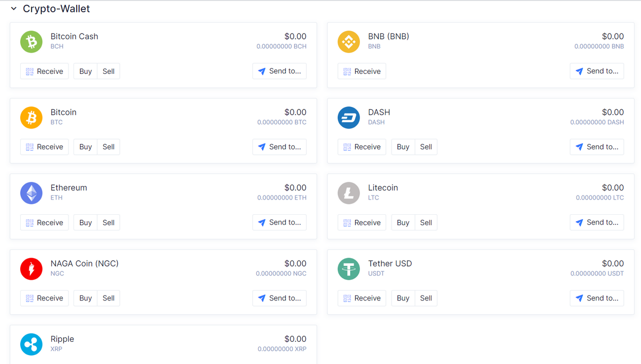
Task: Buy NAGA Coin
Action: coord(85,298)
